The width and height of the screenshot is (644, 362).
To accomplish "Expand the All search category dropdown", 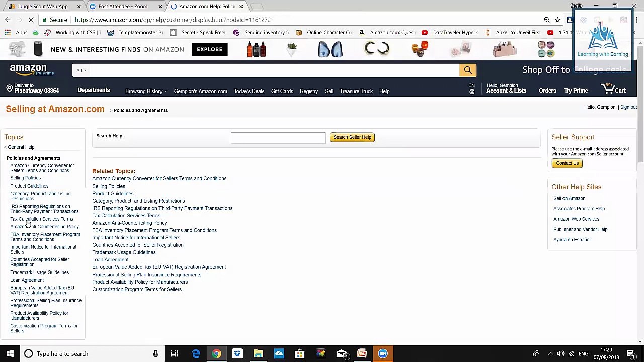I will 82,70.
